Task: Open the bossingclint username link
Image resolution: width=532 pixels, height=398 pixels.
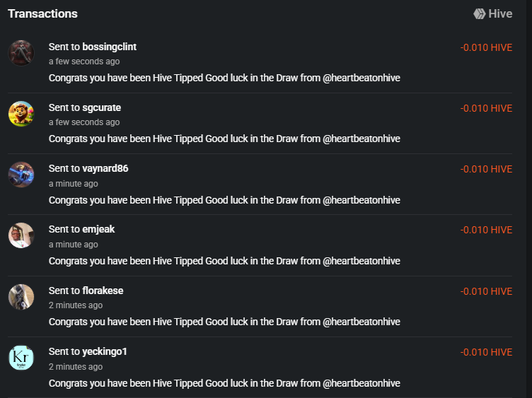Action: [x=109, y=47]
